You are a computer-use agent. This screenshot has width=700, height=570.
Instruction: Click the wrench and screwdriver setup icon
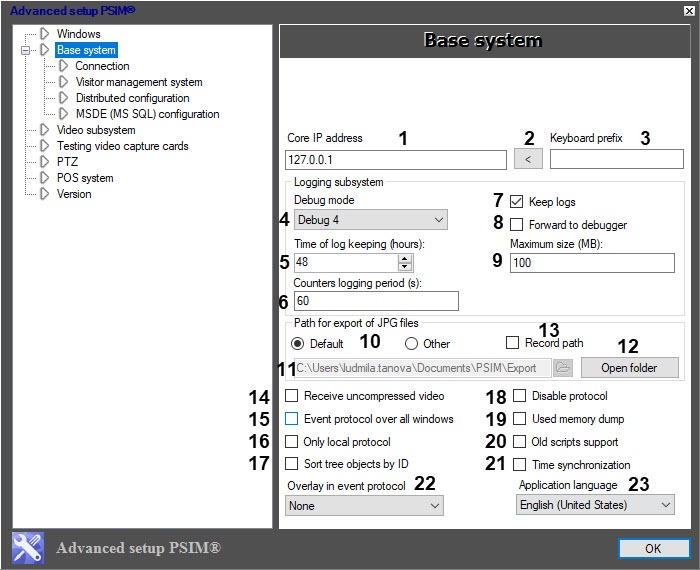(28, 548)
